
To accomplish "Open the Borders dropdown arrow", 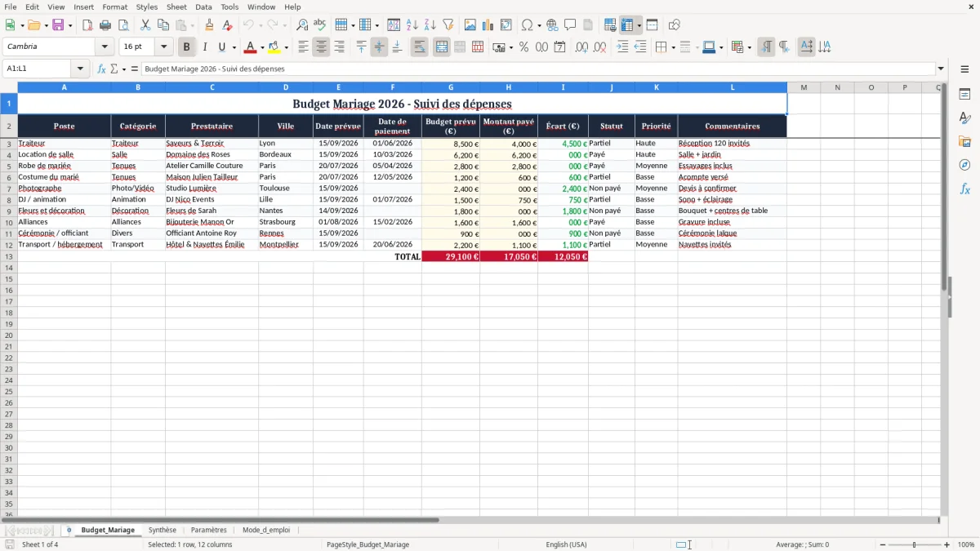I will 673,47.
